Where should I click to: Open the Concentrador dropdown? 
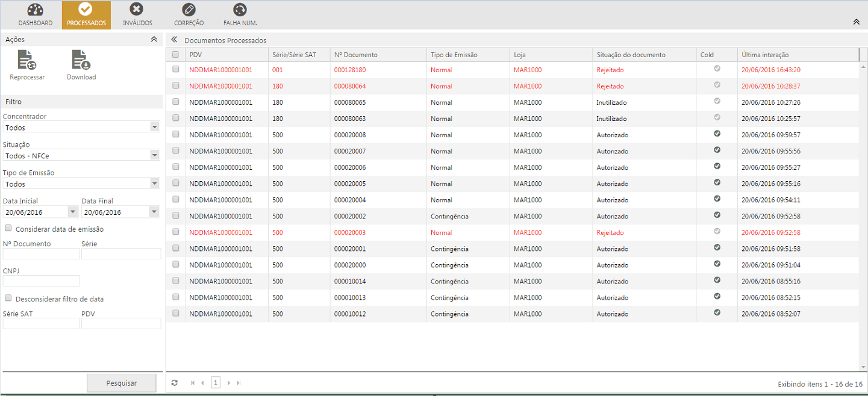tap(154, 128)
